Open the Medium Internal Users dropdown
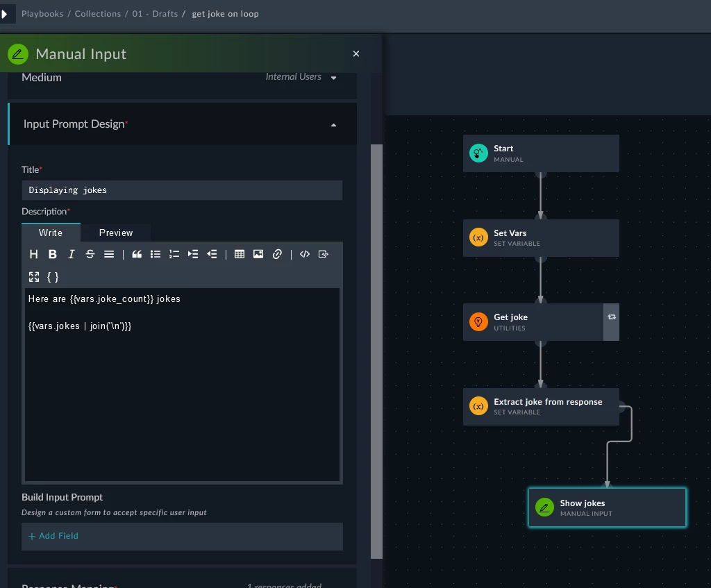711x588 pixels. coord(301,77)
